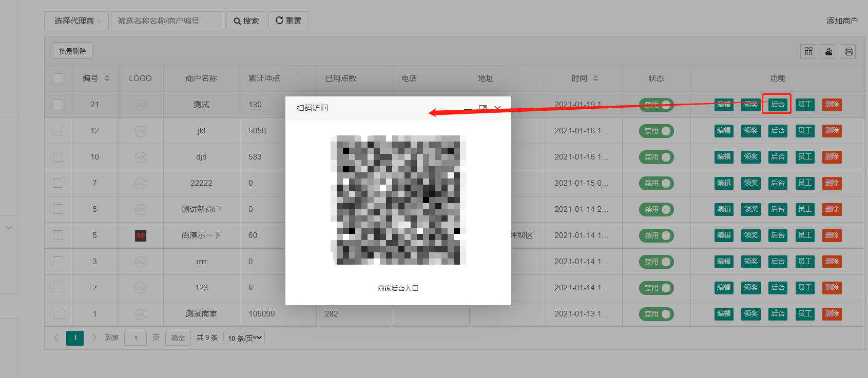The image size is (868, 378).
Task: Click 编辑 for merchant djd
Action: [724, 157]
